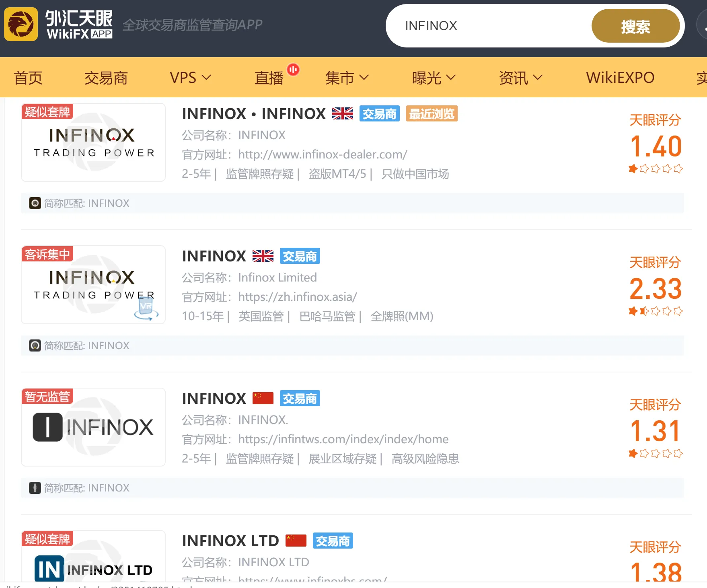Expand the 资讯 dropdown menu
The image size is (707, 588).
(521, 78)
